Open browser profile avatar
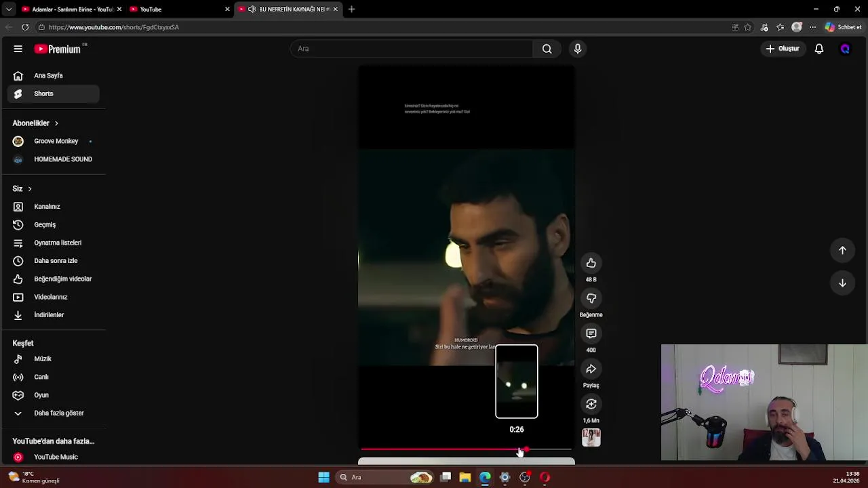 coord(797,27)
